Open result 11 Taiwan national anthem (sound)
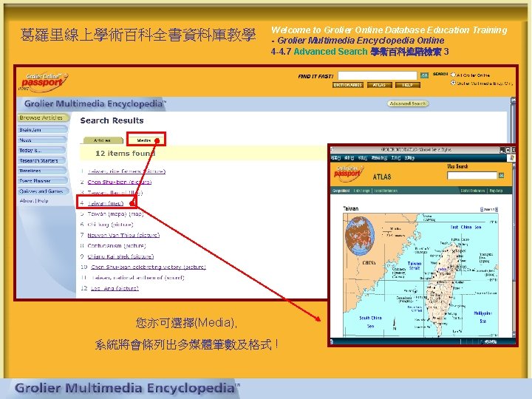The image size is (532, 399). 137,278
